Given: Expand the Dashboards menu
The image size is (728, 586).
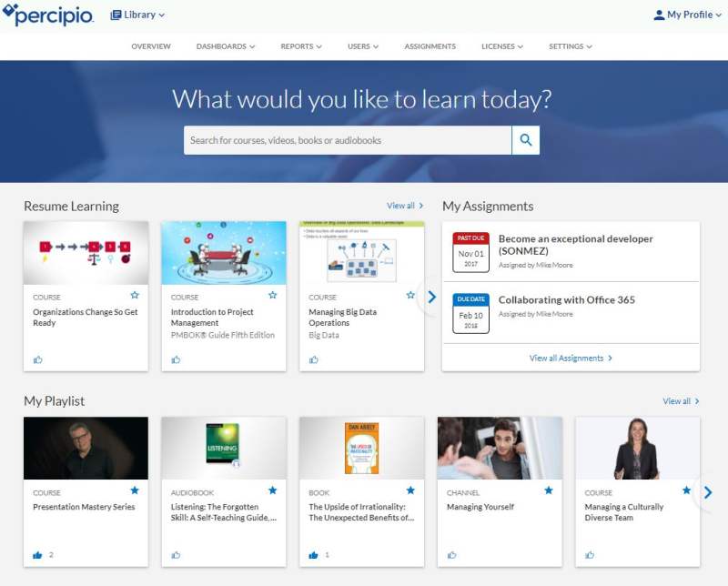Looking at the screenshot, I should pos(225,46).
